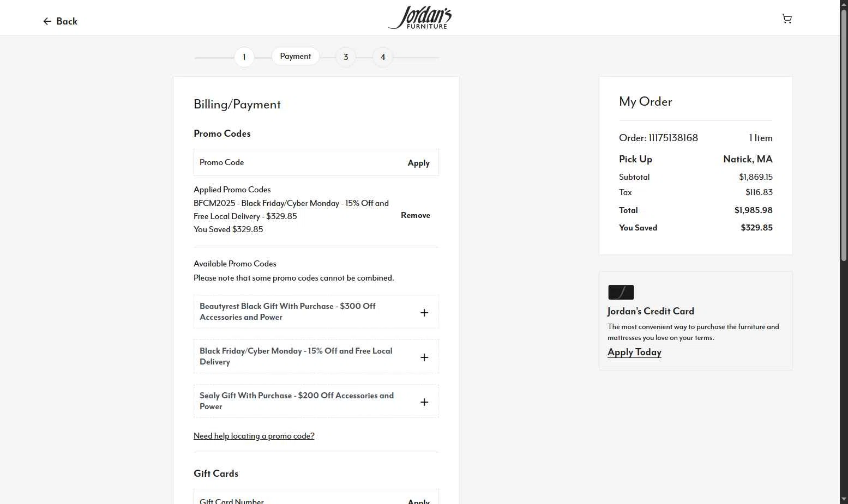Image resolution: width=848 pixels, height=504 pixels.
Task: Open Need help locating a promo code link
Action: coord(254,436)
